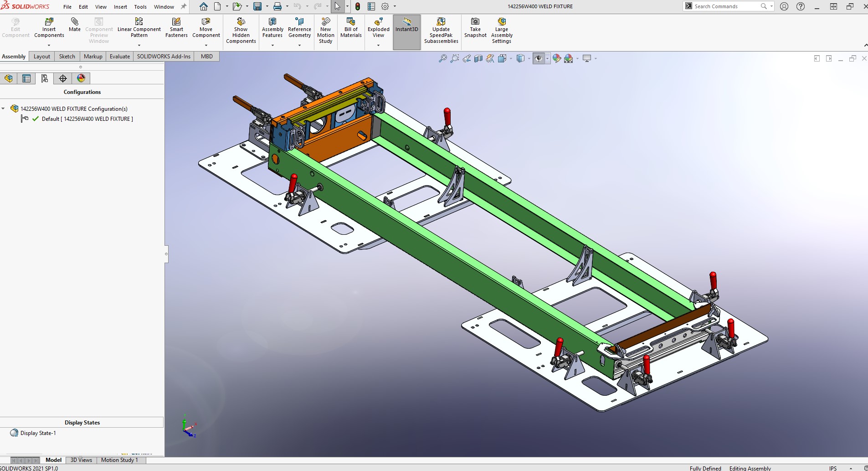Switch to DisplayManager tab
The image size is (868, 471).
point(81,78)
